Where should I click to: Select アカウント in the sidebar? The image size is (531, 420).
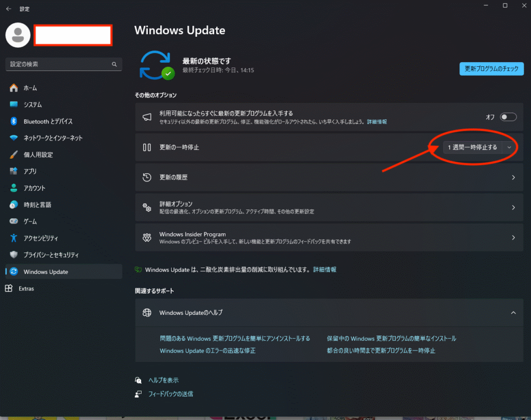[x=64, y=188]
